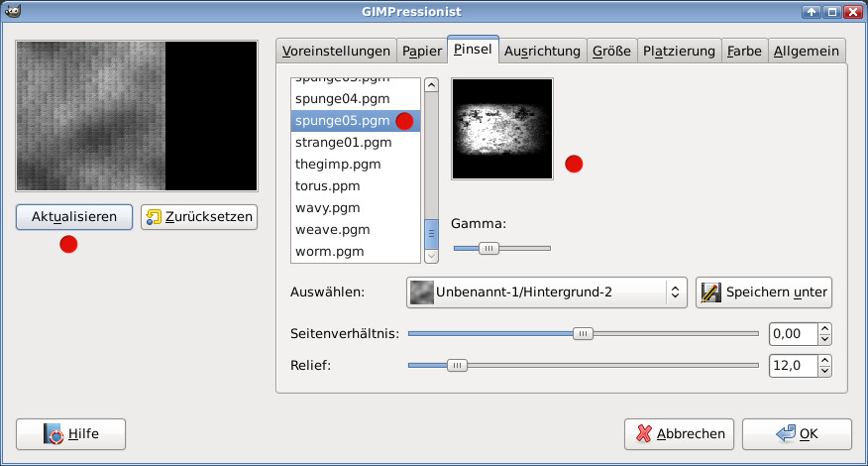
Task: Cancel dialog with Abbrechen button
Action: pyautogui.click(x=679, y=434)
